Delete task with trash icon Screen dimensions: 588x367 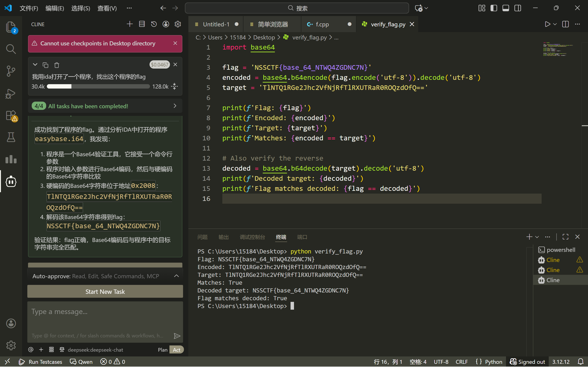(57, 65)
